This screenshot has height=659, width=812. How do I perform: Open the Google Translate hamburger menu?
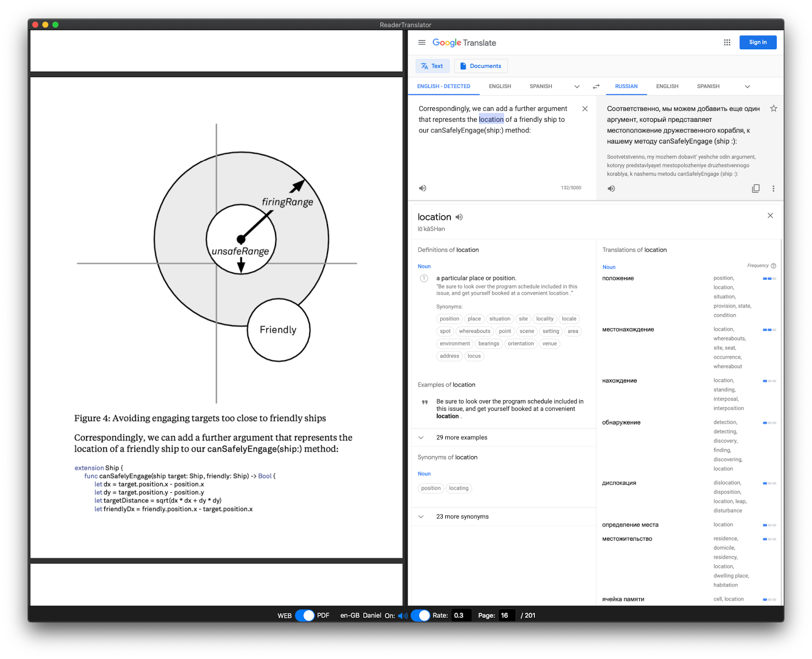(422, 43)
